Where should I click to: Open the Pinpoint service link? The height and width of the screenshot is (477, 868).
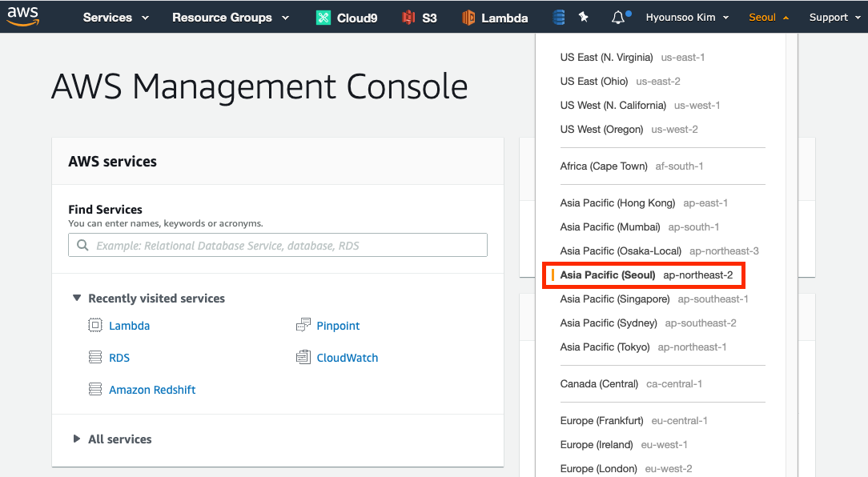pyautogui.click(x=338, y=326)
